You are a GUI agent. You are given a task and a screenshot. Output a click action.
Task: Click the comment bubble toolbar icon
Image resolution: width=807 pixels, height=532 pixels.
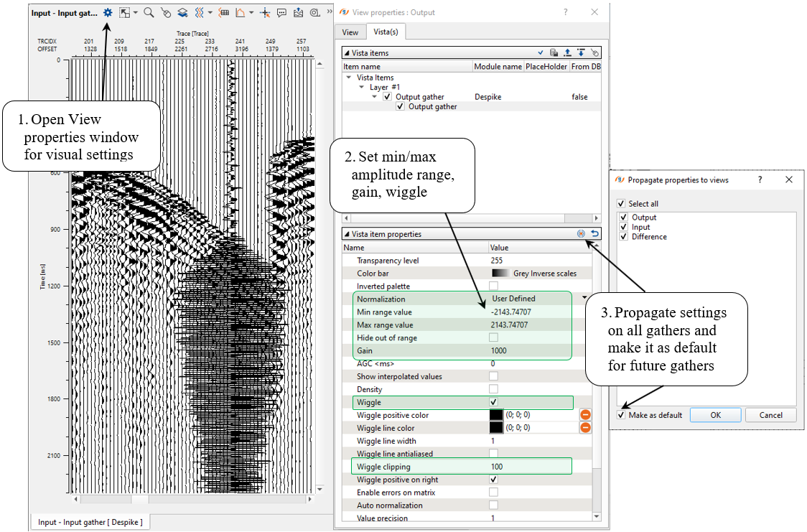click(281, 12)
